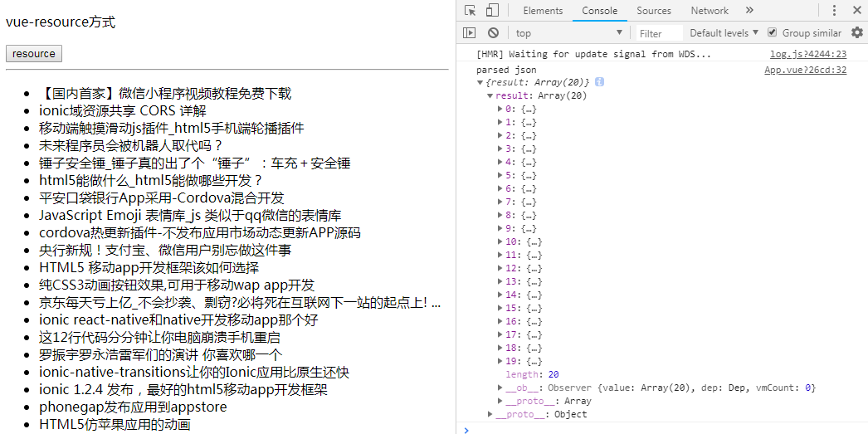Switch to the Elements tab
Viewport: 868px width, 434px height.
pos(543,11)
